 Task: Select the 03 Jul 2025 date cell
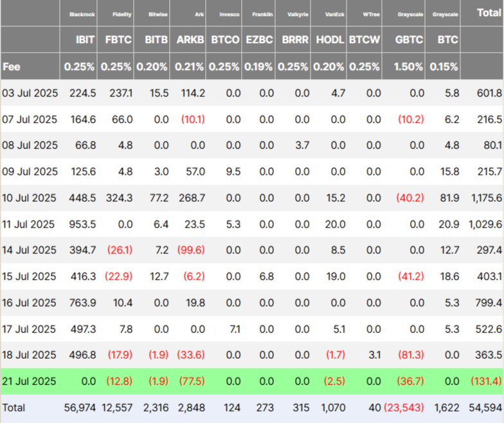click(30, 93)
